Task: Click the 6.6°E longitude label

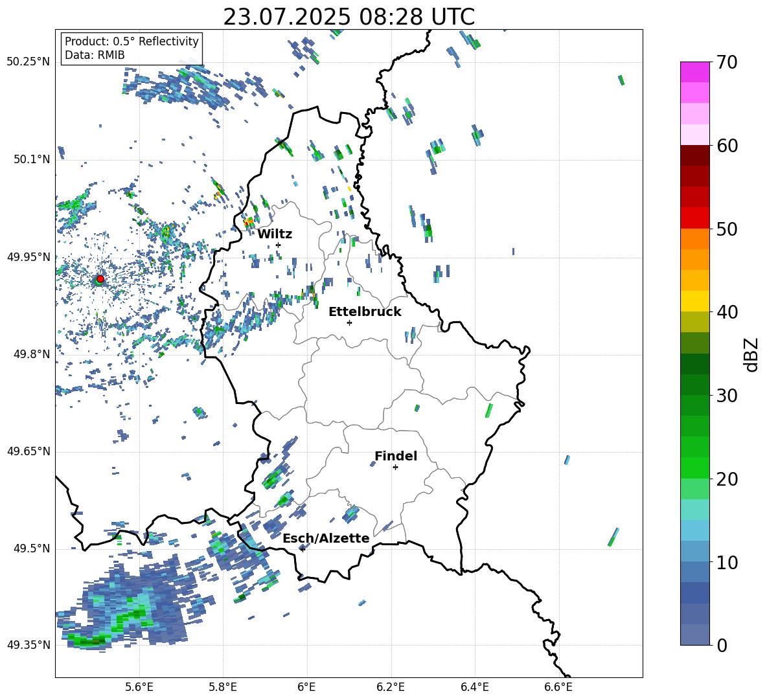Action: 558,687
